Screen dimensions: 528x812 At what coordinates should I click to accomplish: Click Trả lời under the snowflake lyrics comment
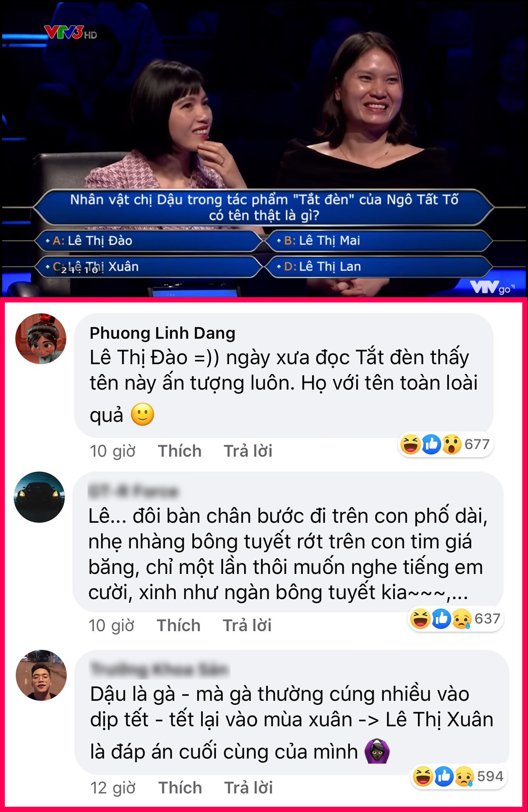pos(247,626)
